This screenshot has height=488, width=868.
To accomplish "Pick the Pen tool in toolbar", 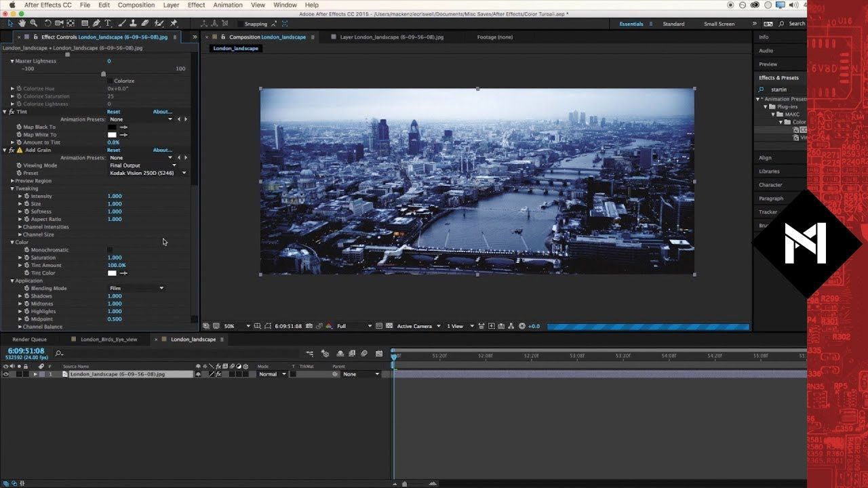I will tap(96, 24).
